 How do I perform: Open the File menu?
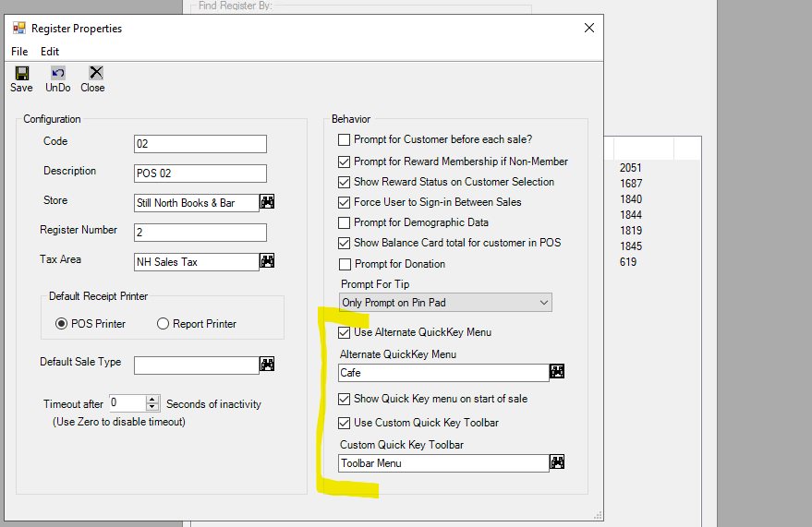(x=19, y=52)
